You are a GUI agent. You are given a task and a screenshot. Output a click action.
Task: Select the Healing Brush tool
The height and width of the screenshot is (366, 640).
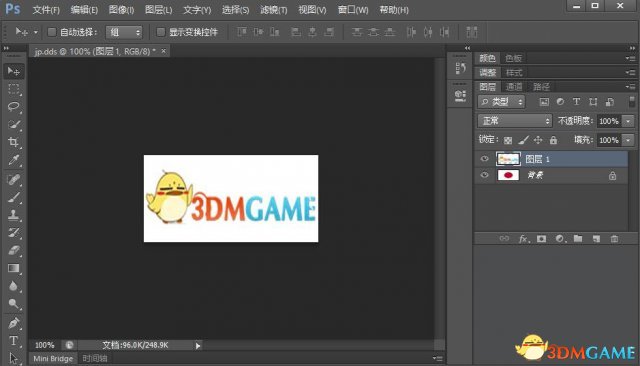[x=14, y=180]
